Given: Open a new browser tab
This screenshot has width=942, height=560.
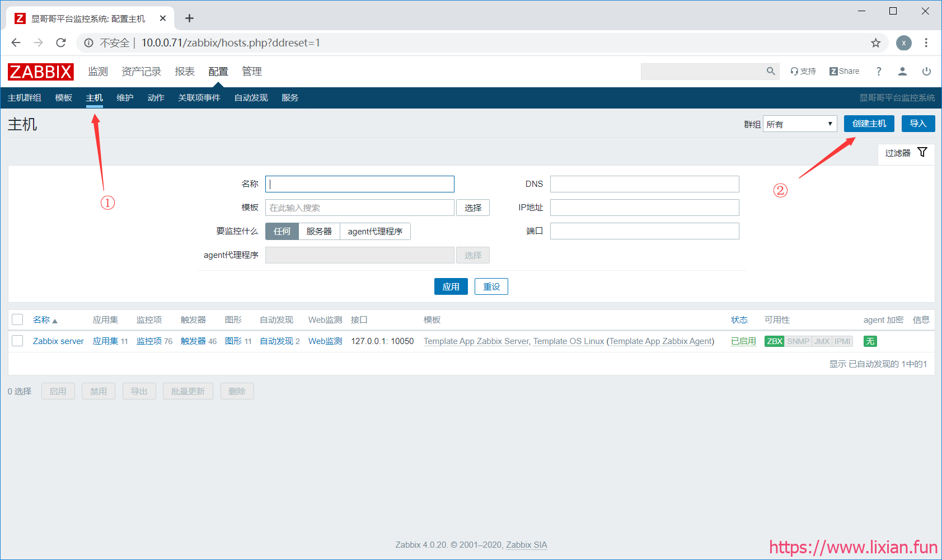Looking at the screenshot, I should point(189,18).
